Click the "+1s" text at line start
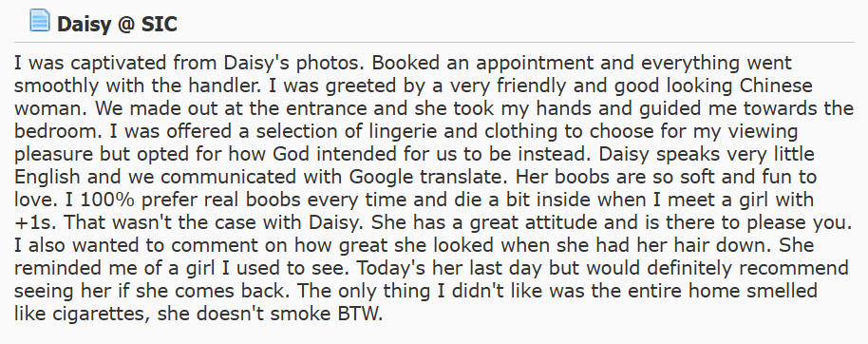This screenshot has height=344, width=868. pyautogui.click(x=30, y=223)
